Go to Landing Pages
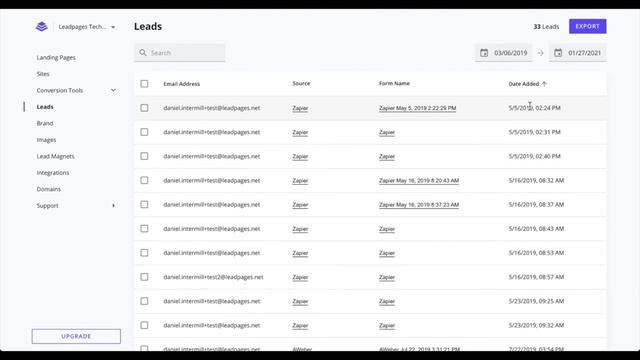 pos(56,58)
